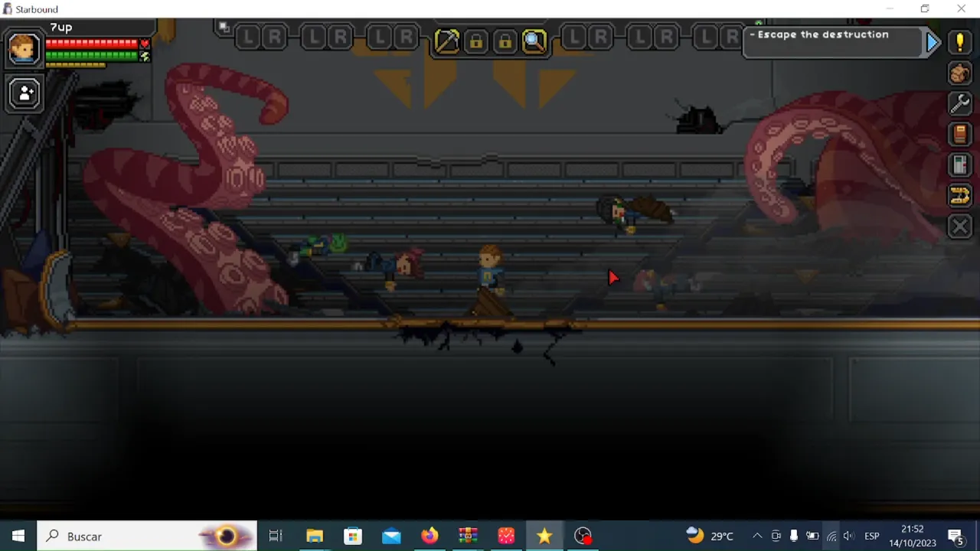This screenshot has height=551, width=980.
Task: Click the red health bar
Action: (92, 44)
